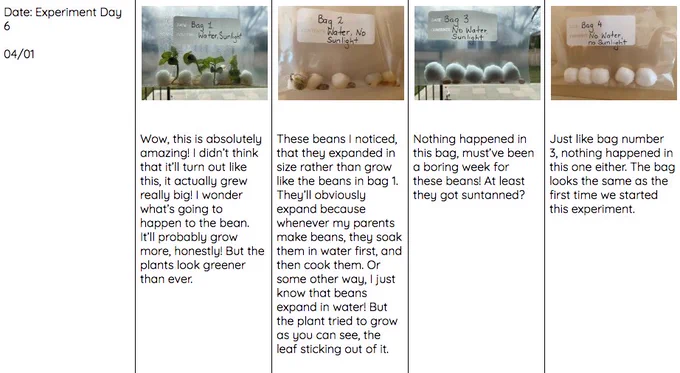
Task: Click the text 'leaf sticking out of it.'
Action: pyautogui.click(x=332, y=349)
